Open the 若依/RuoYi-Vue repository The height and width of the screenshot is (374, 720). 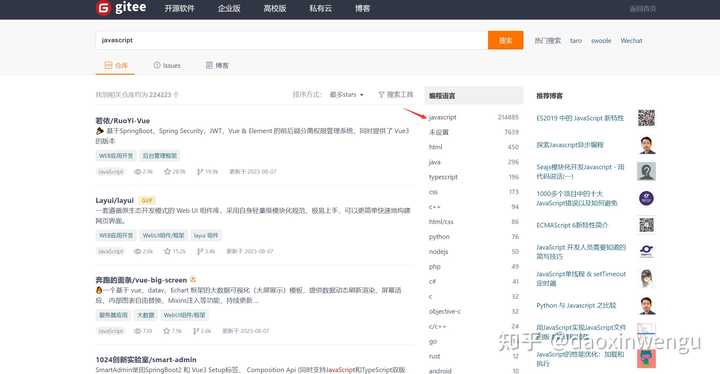click(123, 121)
